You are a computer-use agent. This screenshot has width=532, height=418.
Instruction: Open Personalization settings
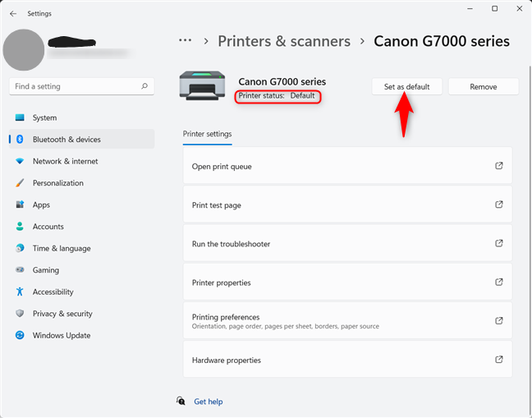coord(82,183)
